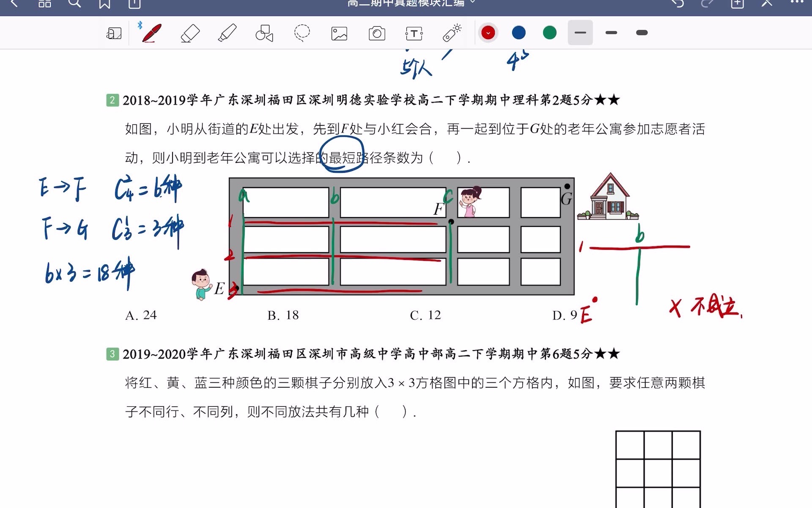The width and height of the screenshot is (812, 508).
Task: Select the Eraser tool
Action: point(190,33)
